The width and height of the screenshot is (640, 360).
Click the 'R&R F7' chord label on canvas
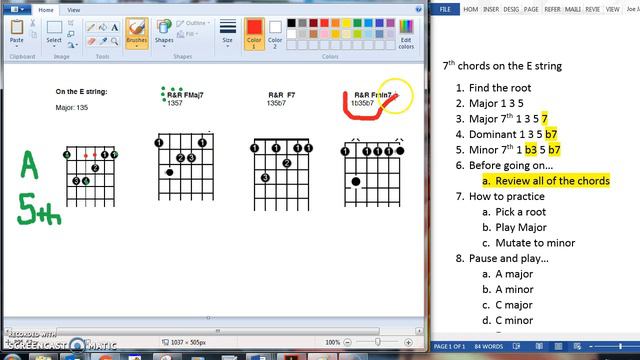tap(282, 95)
